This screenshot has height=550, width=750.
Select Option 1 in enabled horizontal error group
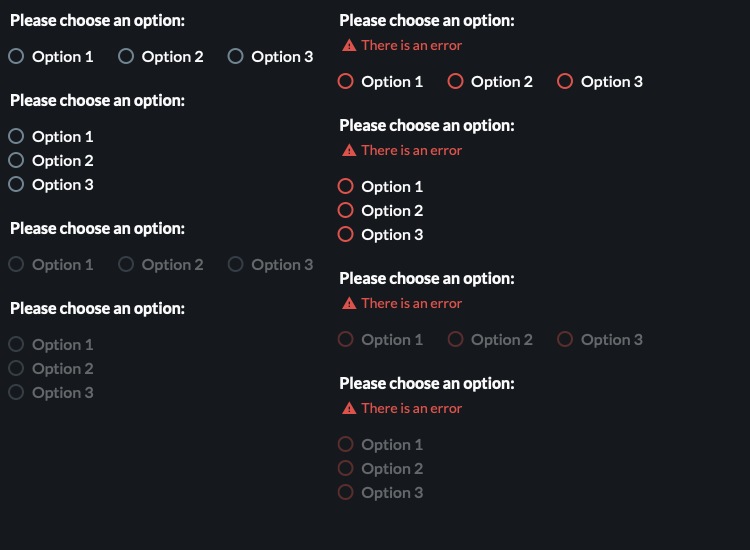coord(346,82)
